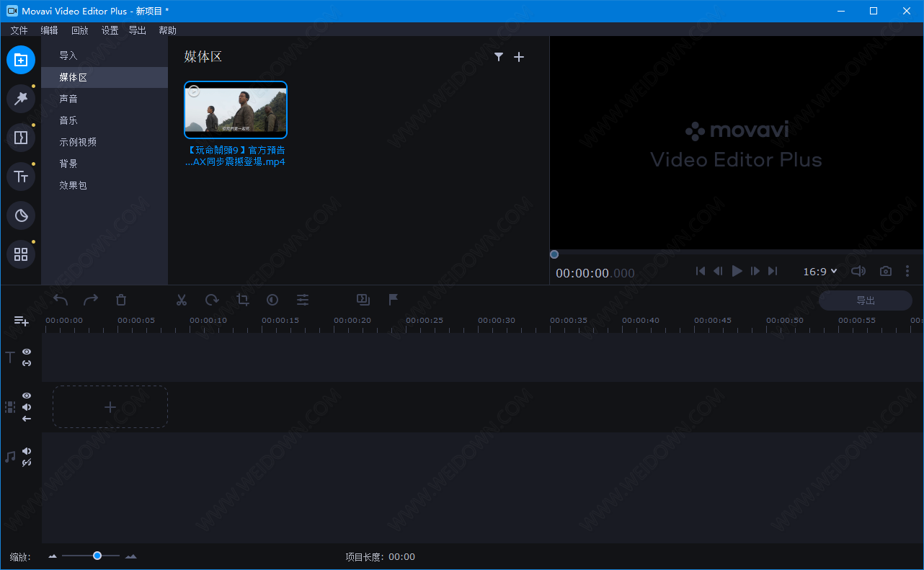Open the 编辑 menu
Viewport: 924px width, 570px height.
[49, 30]
